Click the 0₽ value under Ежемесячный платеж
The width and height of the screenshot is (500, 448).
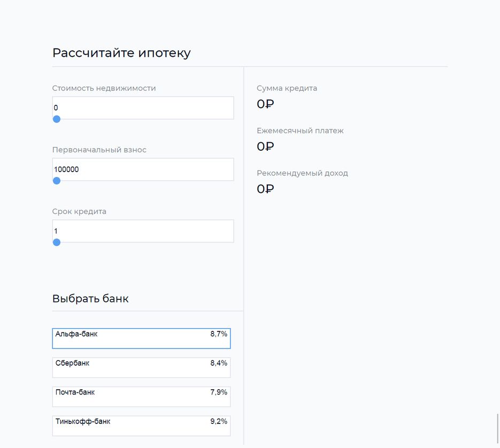tap(265, 146)
